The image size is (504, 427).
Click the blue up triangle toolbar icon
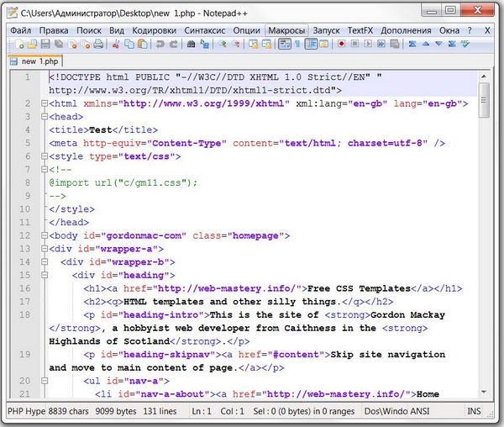point(426,44)
